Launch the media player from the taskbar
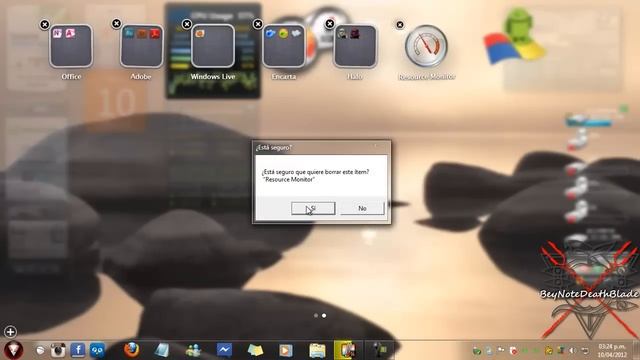Image resolution: width=640 pixels, height=360 pixels. (x=286, y=350)
